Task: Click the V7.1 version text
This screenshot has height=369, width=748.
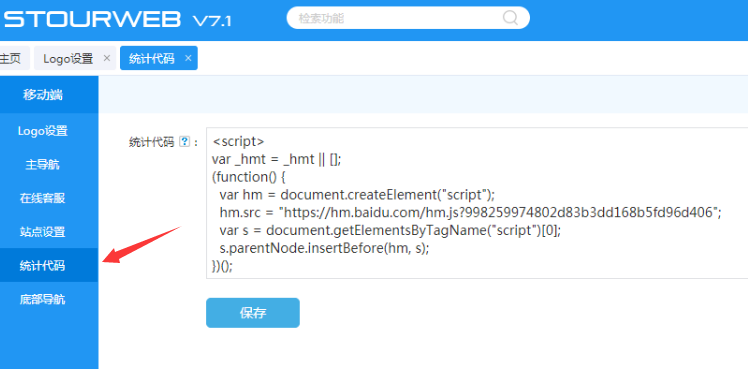Action: [212, 20]
